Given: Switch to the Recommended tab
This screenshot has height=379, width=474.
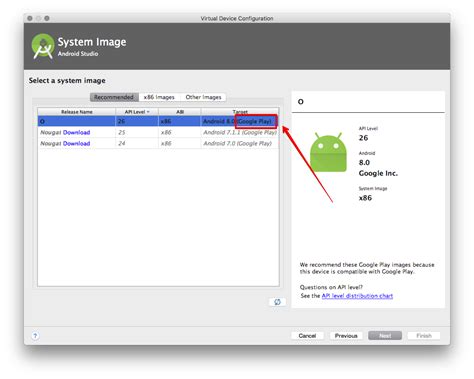Looking at the screenshot, I should tap(114, 97).
